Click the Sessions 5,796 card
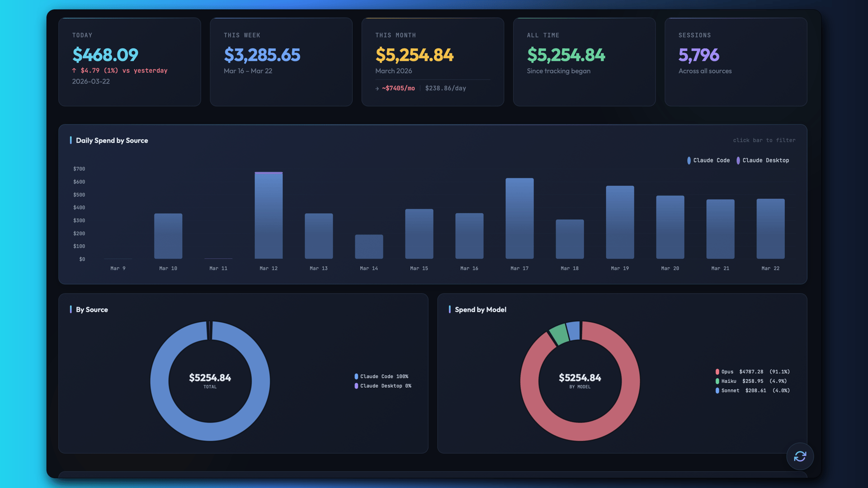The height and width of the screenshot is (488, 868). (x=736, y=62)
